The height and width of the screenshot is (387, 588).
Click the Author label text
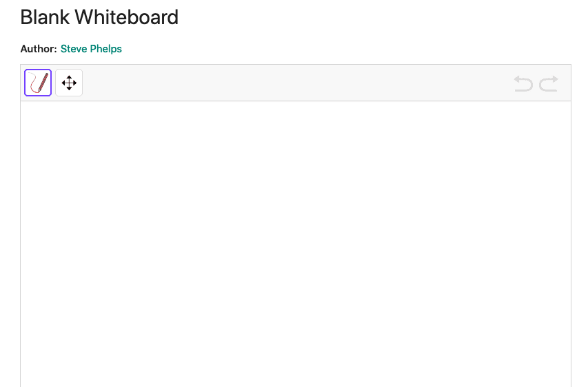point(39,49)
